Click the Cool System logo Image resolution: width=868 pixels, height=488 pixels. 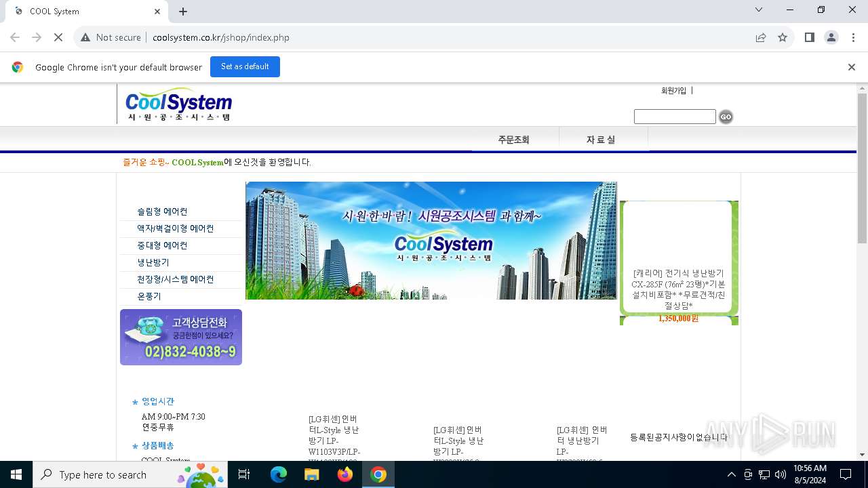[x=178, y=104]
